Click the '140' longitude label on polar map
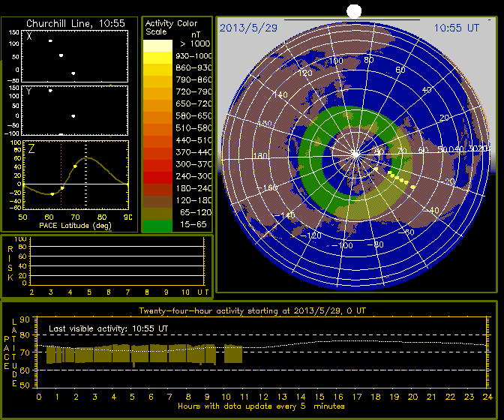The image size is (504, 420). click(x=280, y=95)
